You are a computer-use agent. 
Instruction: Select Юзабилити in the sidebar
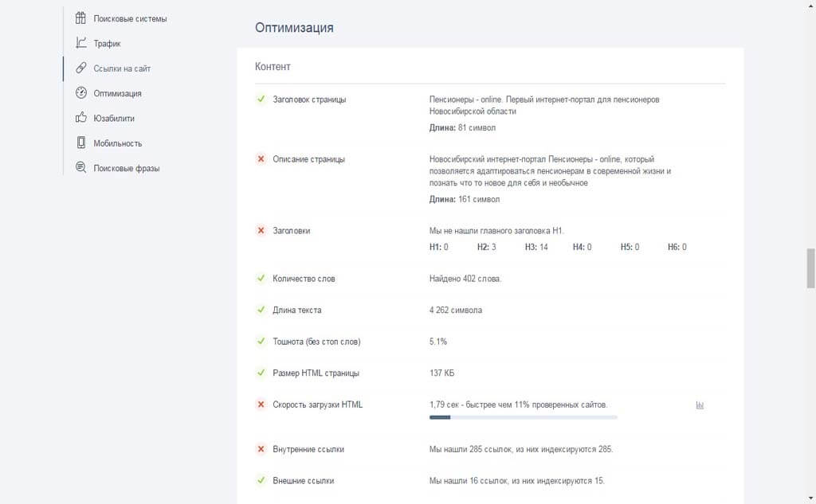coord(114,118)
